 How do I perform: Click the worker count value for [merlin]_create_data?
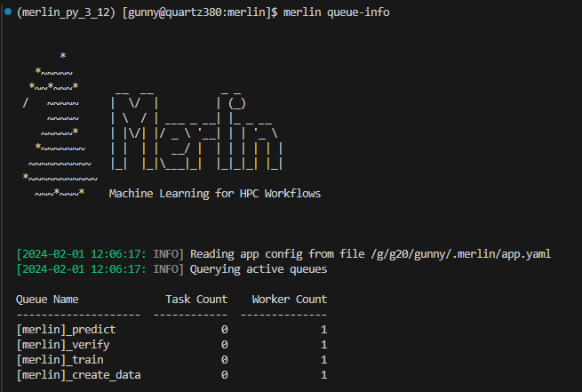(x=323, y=375)
